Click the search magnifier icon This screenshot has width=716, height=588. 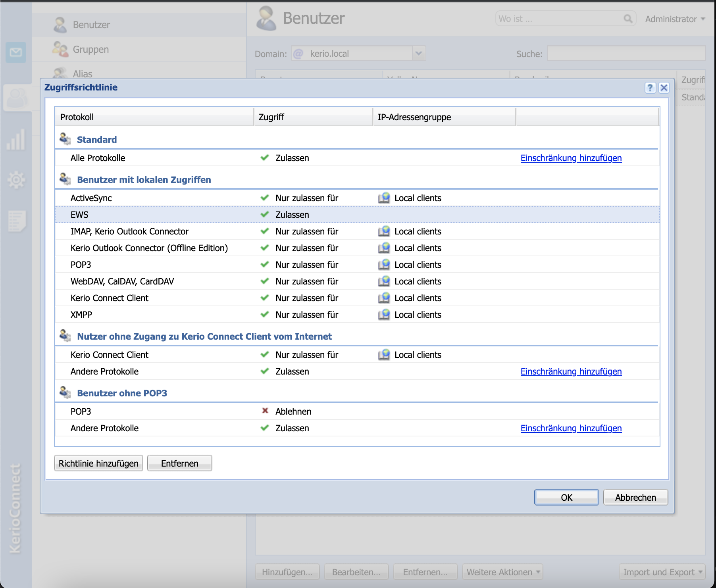tap(627, 19)
